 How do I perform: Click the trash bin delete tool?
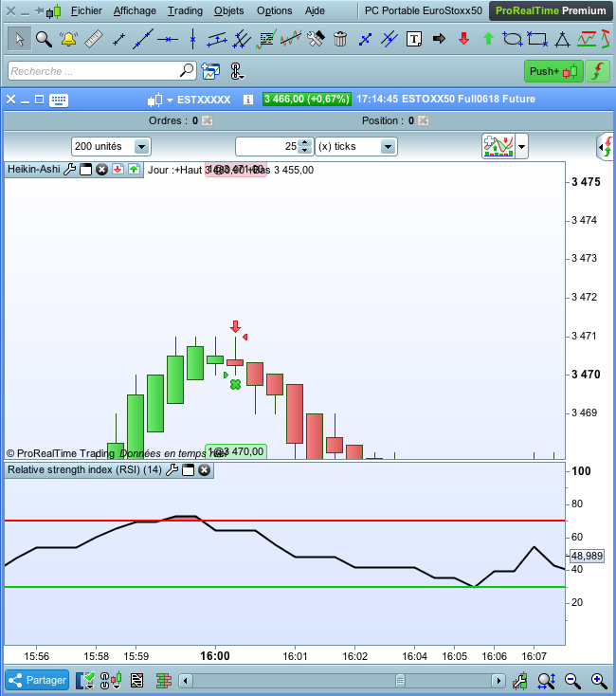(x=340, y=39)
